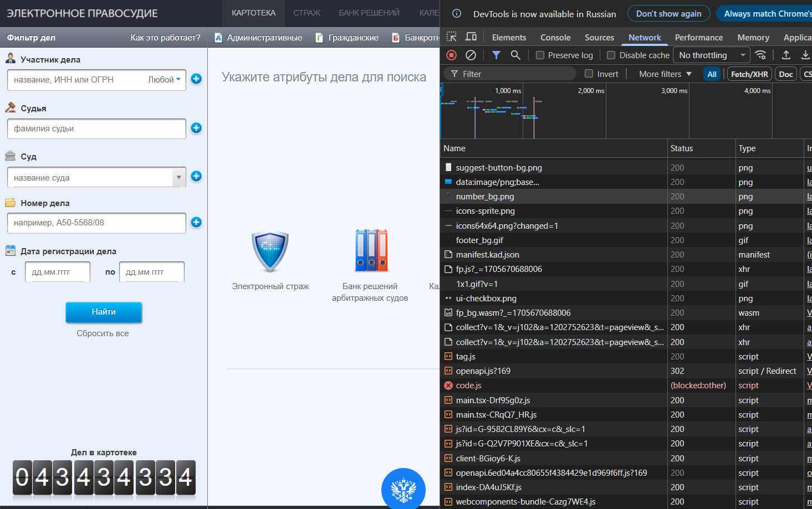Image resolution: width=812 pixels, height=509 pixels.
Task: Toggle the device emulation toolbar icon
Action: click(471, 35)
